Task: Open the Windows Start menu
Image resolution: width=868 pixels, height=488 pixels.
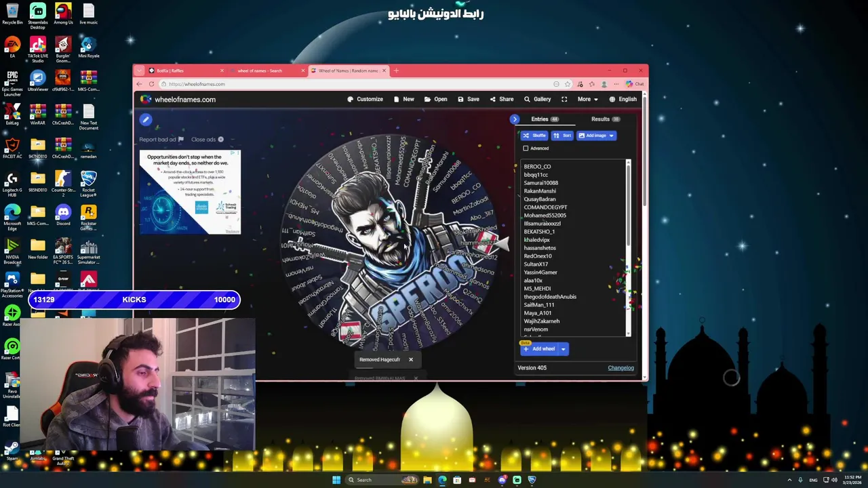Action: [336, 480]
